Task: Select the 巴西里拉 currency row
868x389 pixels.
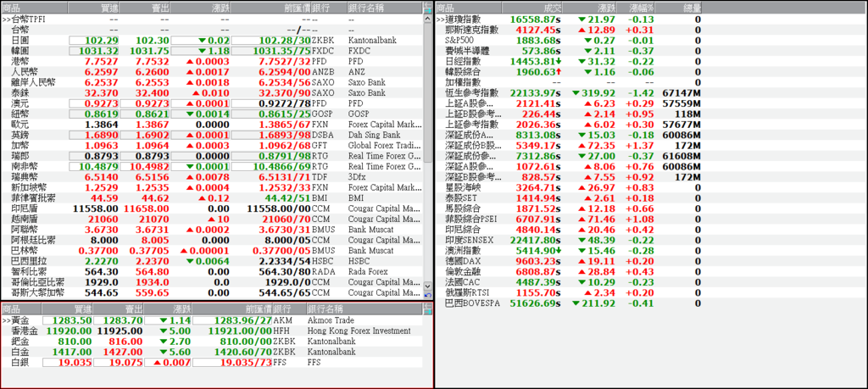Action: [x=211, y=261]
